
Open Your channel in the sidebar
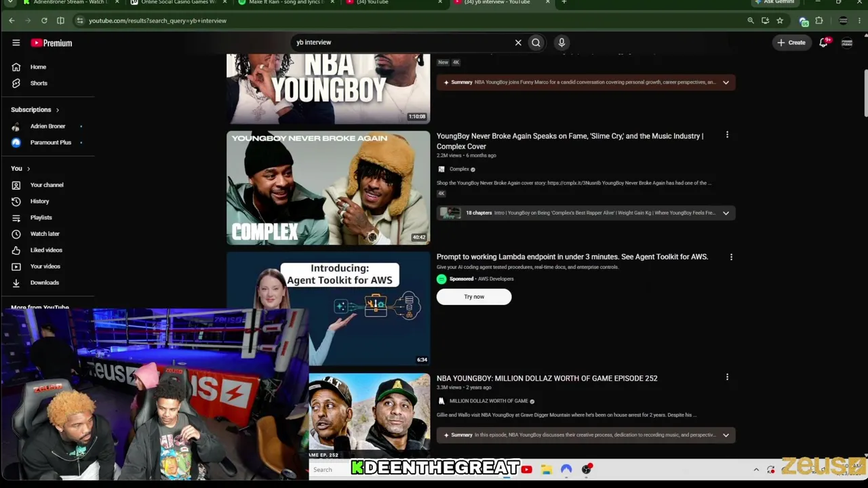pyautogui.click(x=47, y=185)
